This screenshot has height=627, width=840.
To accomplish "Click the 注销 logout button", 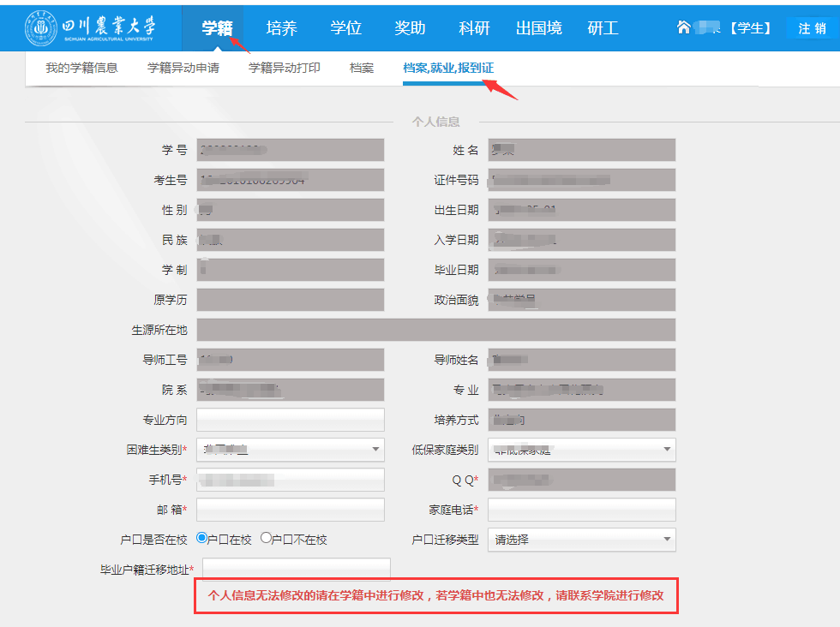I will [x=812, y=28].
